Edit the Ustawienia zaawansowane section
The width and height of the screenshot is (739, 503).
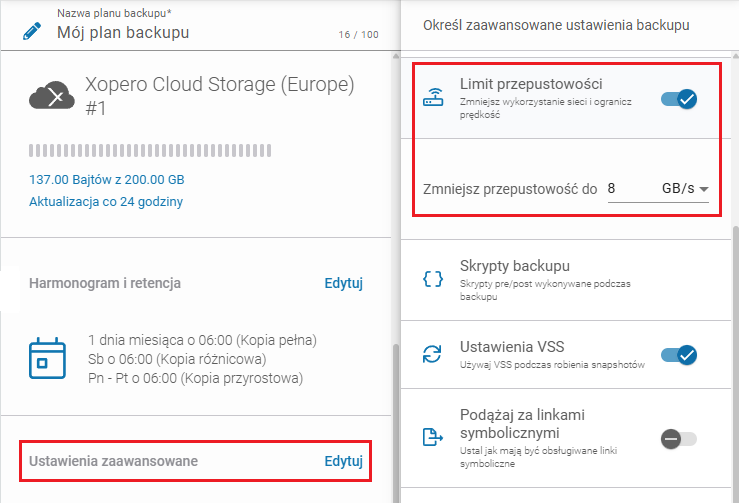[x=343, y=461]
